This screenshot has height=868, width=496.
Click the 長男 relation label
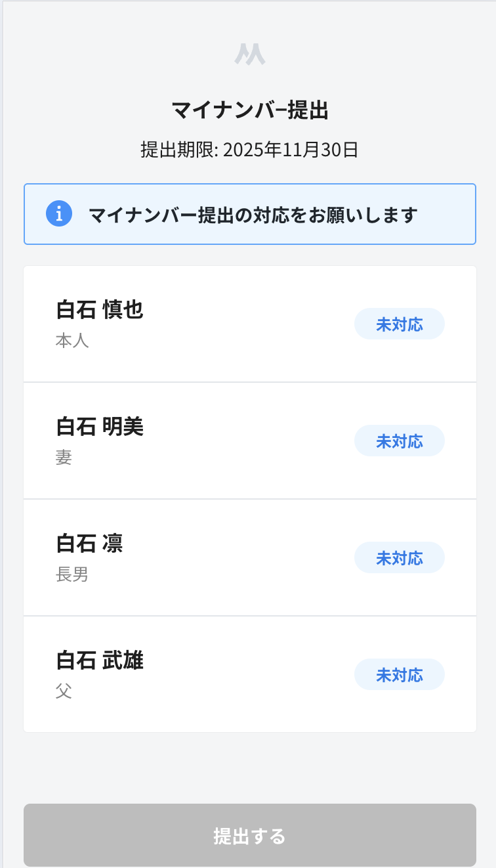[x=72, y=575]
